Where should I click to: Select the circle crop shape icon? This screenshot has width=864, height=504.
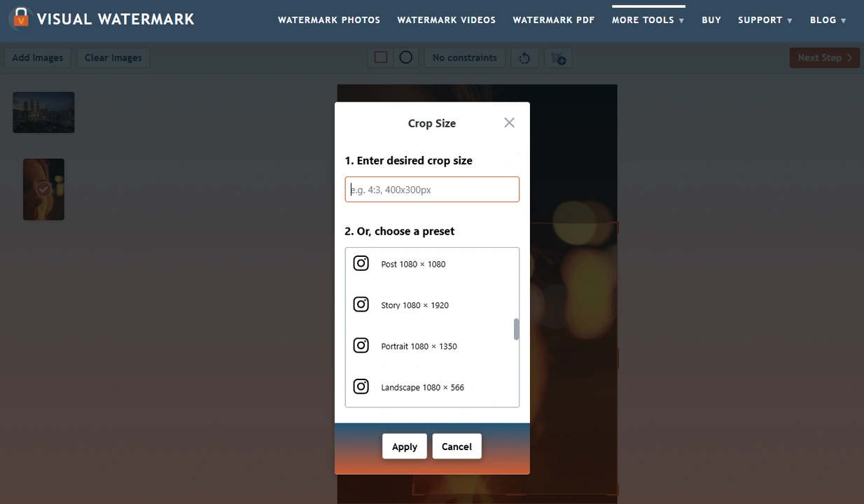(x=406, y=57)
